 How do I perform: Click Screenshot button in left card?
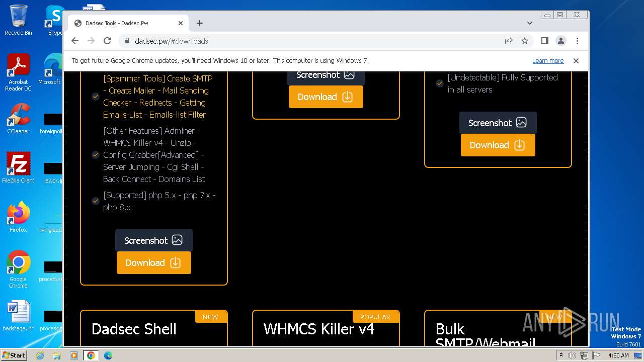154,240
